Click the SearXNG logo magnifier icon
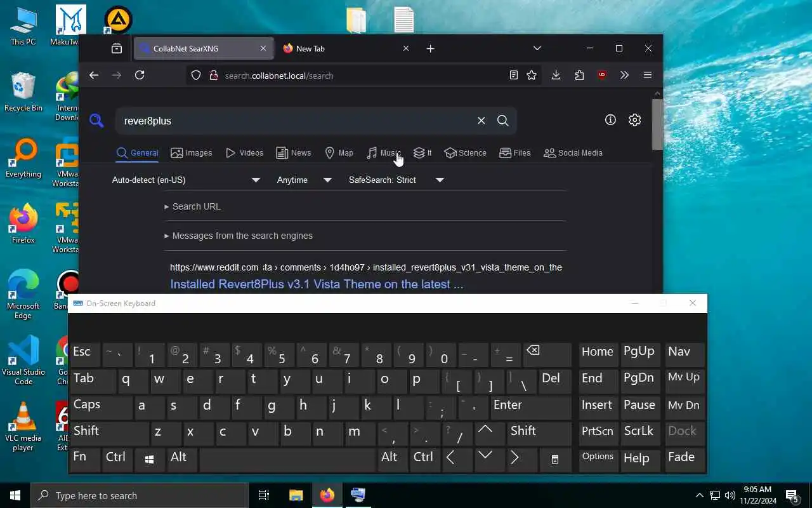812x508 pixels. 96,120
